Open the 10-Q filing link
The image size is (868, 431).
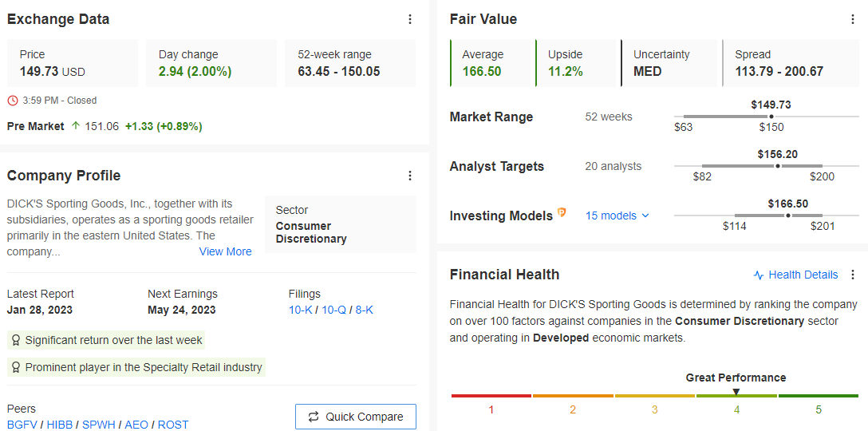tap(333, 310)
